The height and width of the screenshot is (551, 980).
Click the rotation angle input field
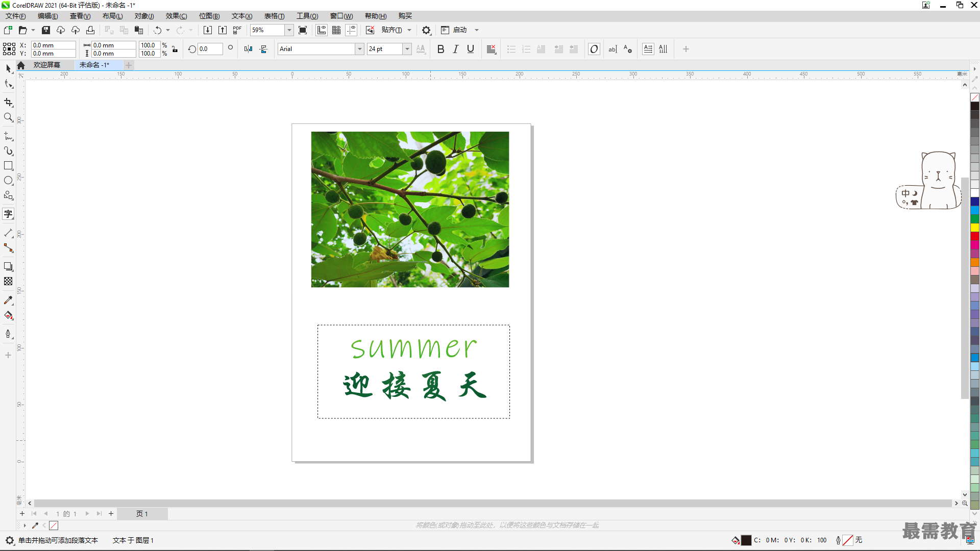pos(210,49)
